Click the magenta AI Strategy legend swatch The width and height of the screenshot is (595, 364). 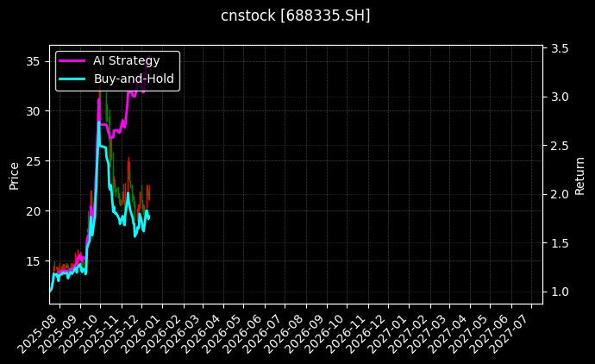[72, 60]
